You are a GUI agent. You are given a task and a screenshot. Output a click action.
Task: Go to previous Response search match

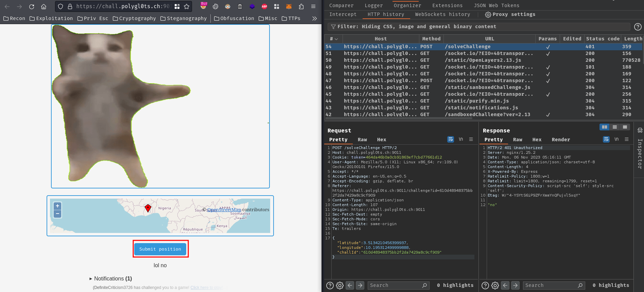(x=505, y=285)
